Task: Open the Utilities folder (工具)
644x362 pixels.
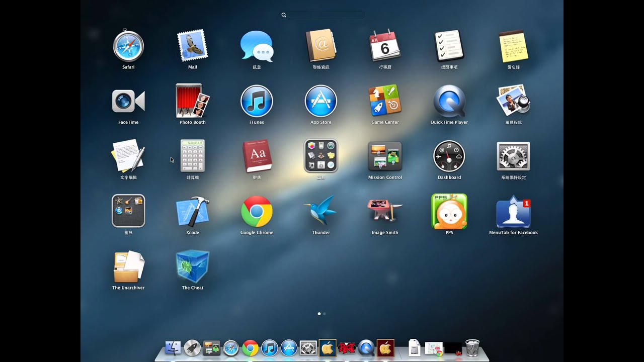Action: [x=321, y=156]
